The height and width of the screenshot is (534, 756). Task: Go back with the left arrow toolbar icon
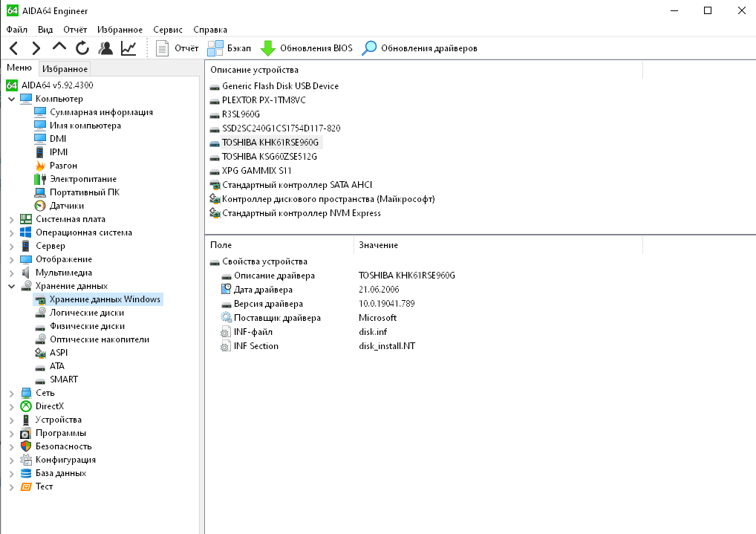coord(14,48)
